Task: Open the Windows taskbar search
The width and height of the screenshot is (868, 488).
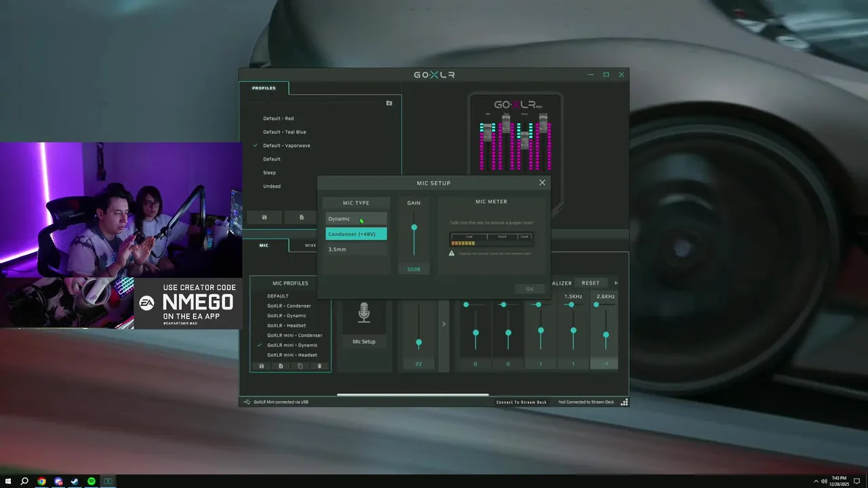Action: 24,481
